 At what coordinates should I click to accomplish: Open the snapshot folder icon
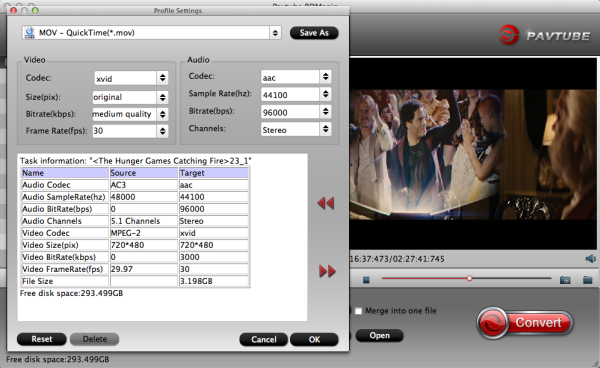pos(588,280)
